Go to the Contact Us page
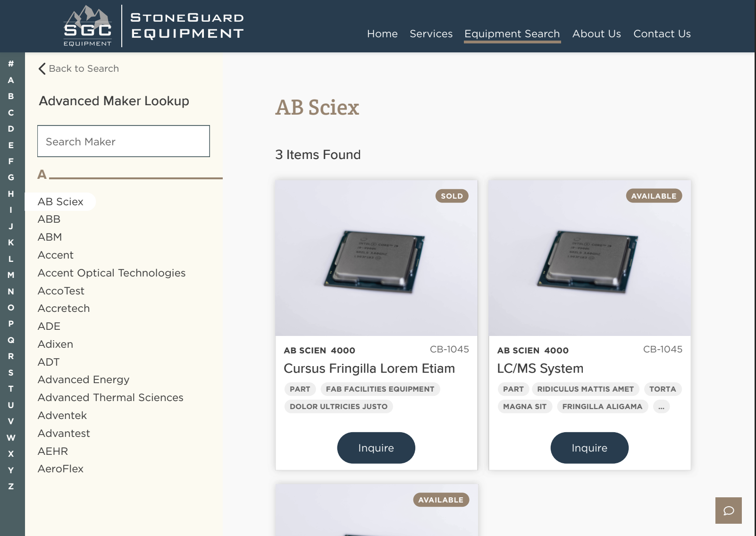The width and height of the screenshot is (756, 536). pos(662,34)
